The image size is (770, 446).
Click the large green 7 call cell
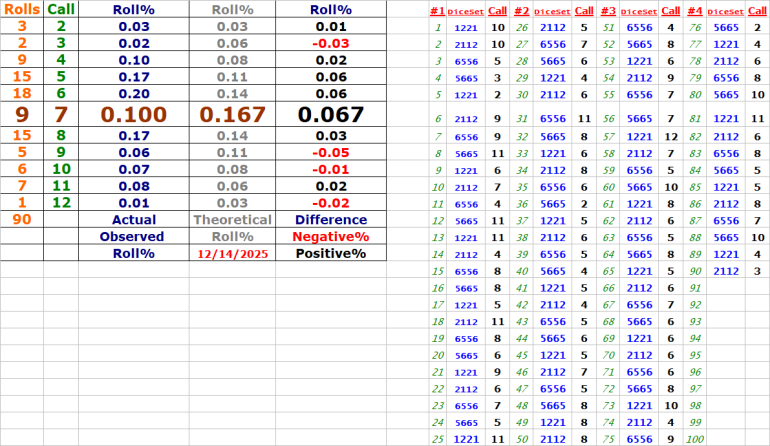(60, 114)
